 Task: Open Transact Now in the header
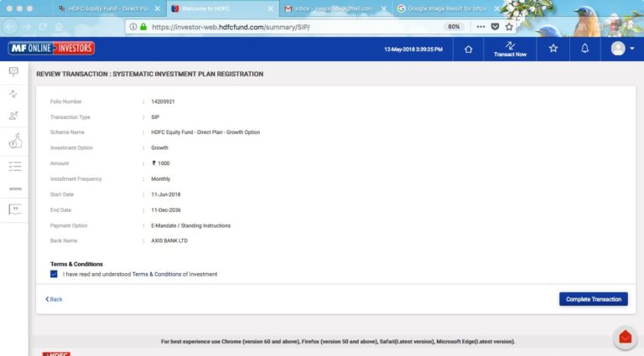click(x=510, y=49)
